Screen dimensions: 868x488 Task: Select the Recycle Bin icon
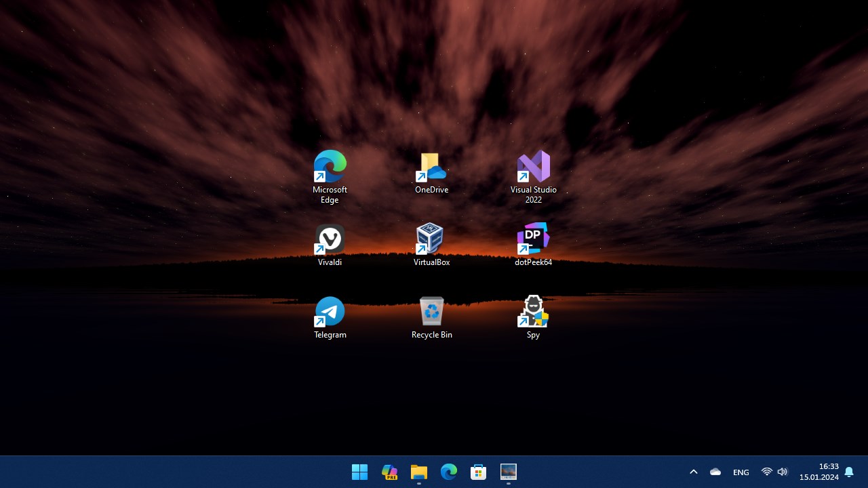[432, 317]
